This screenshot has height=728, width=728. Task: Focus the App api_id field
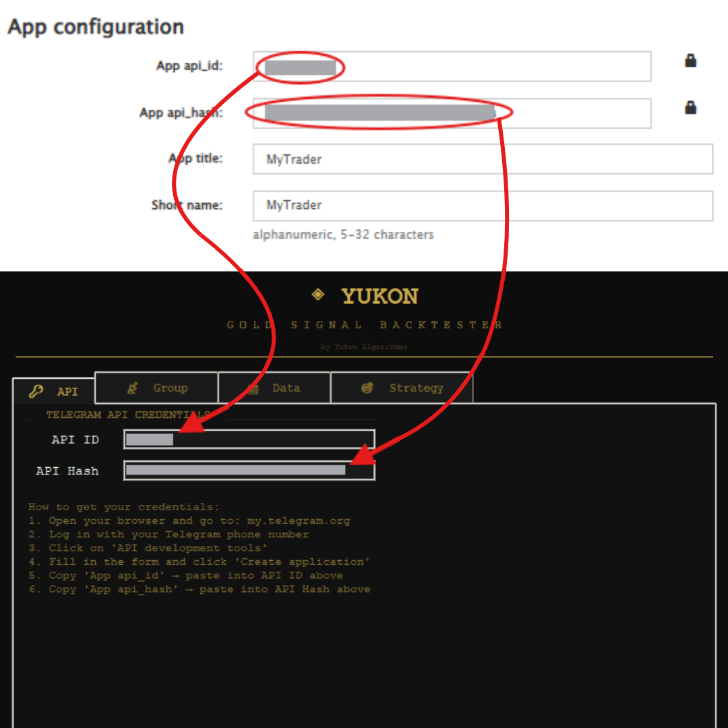click(x=452, y=66)
